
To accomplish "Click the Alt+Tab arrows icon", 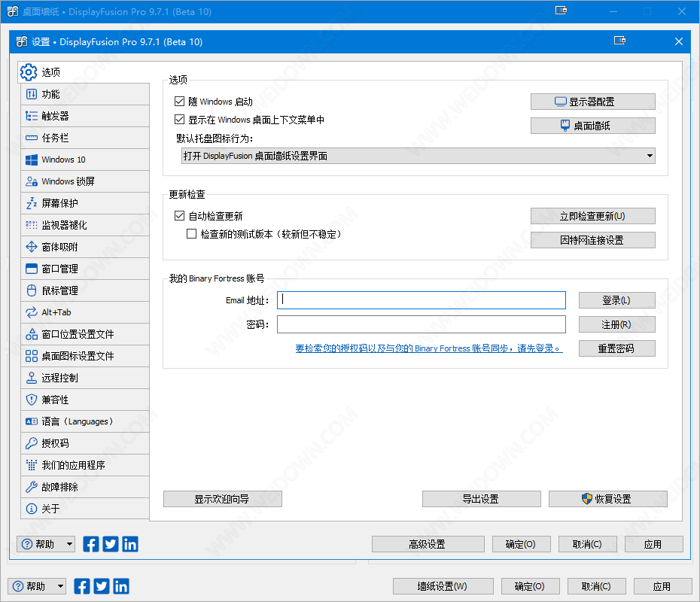I will coord(32,312).
